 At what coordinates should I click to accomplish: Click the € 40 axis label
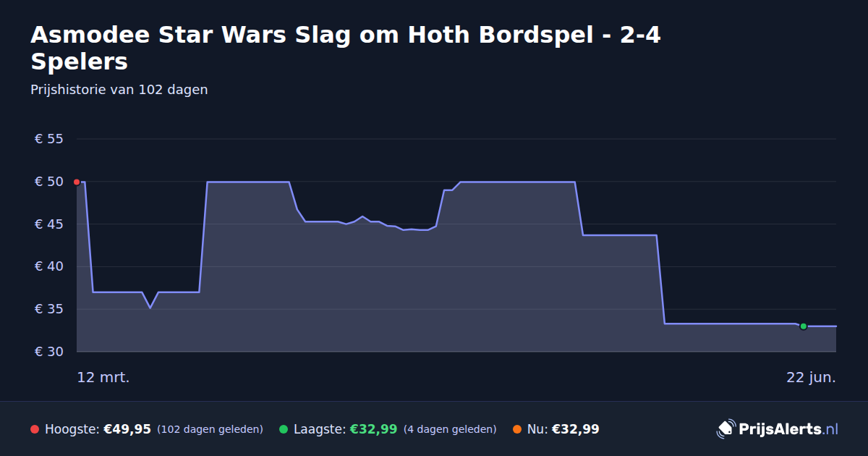click(x=49, y=266)
